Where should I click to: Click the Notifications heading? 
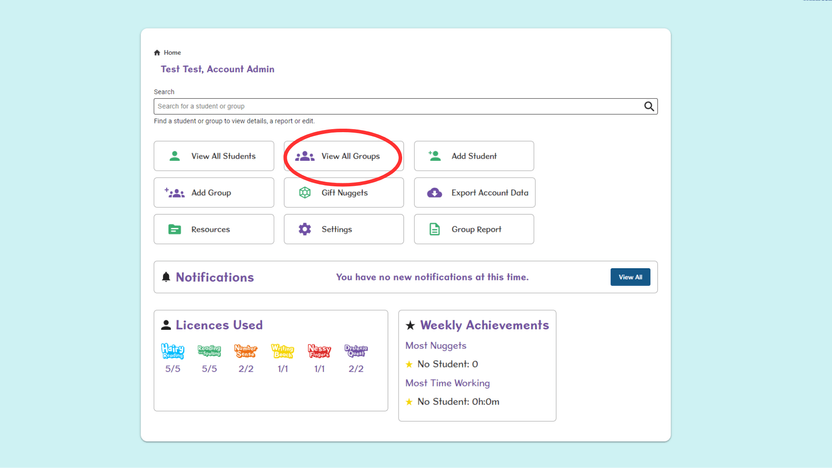(x=215, y=278)
